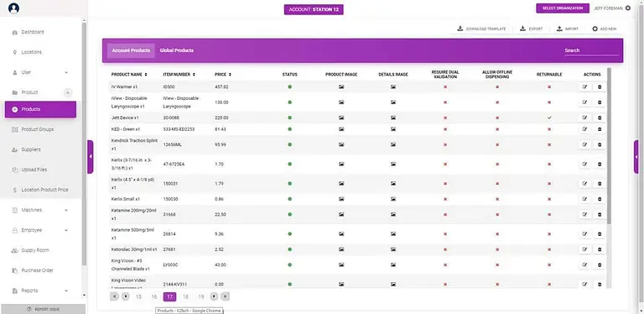Open product image for Kerlix Small x1
Image resolution: width=644 pixels, height=314 pixels.
(x=341, y=199)
